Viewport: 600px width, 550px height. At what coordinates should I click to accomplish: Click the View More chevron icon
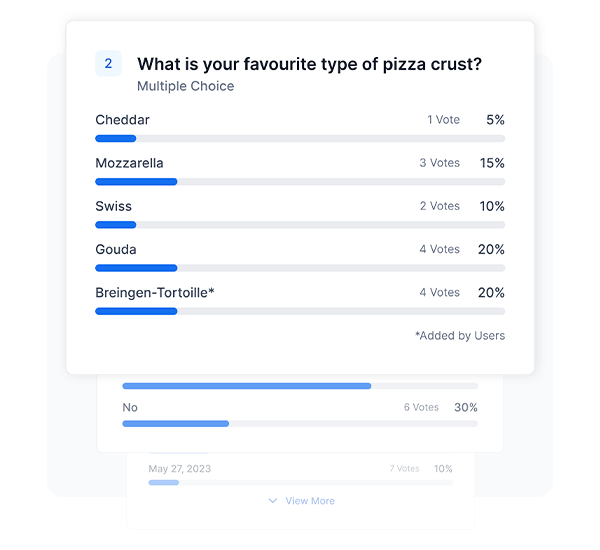[273, 501]
